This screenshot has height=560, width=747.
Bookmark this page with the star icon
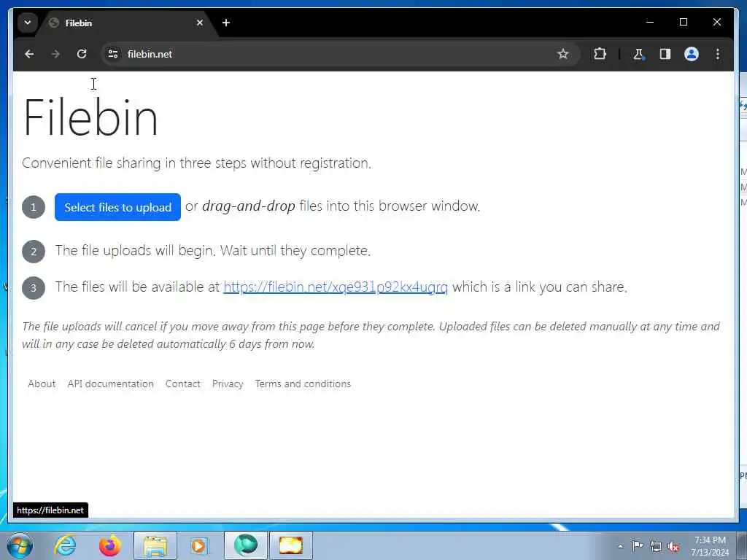562,54
